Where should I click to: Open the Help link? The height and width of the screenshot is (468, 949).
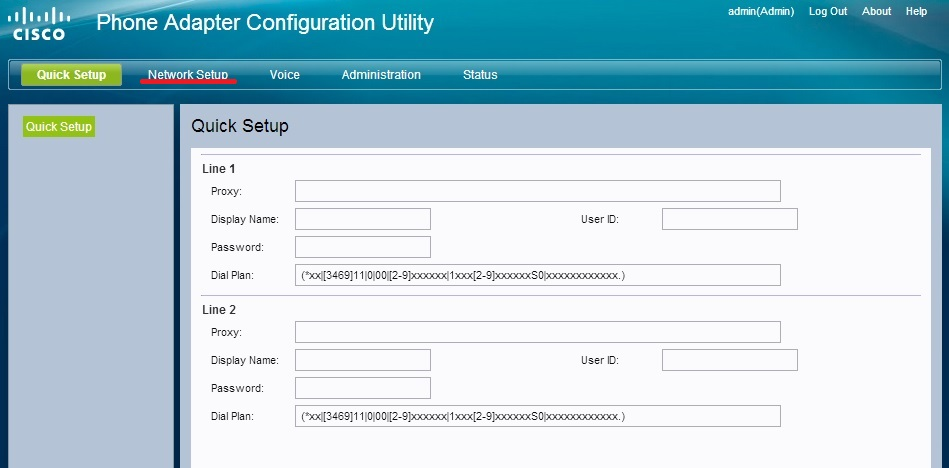click(916, 12)
